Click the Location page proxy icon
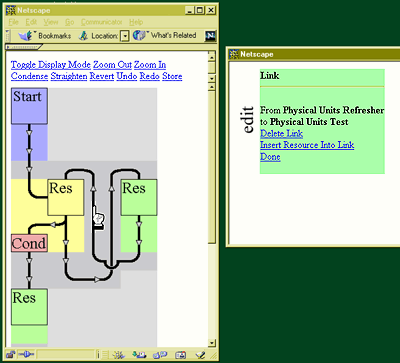This screenshot has width=400, height=363. point(84,36)
